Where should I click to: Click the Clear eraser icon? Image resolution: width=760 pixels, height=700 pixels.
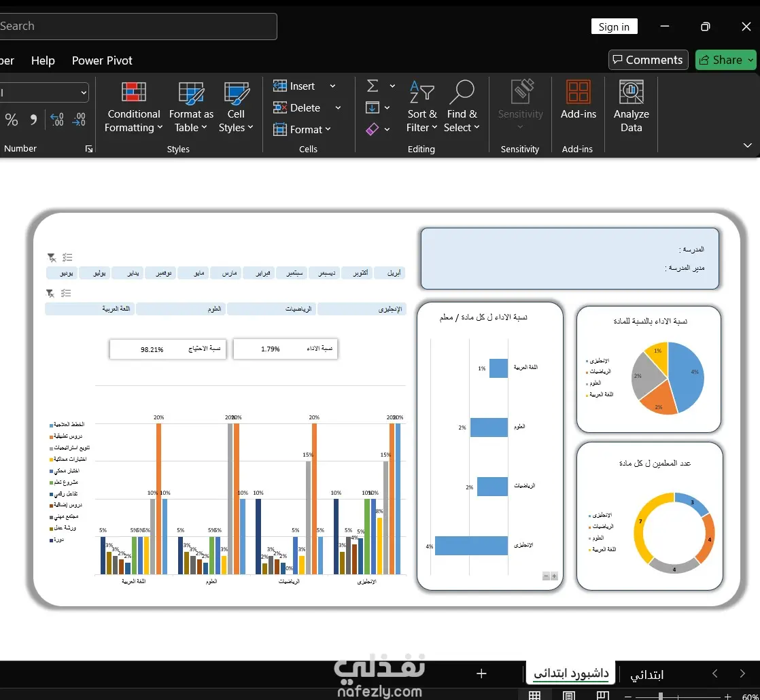coord(373,129)
